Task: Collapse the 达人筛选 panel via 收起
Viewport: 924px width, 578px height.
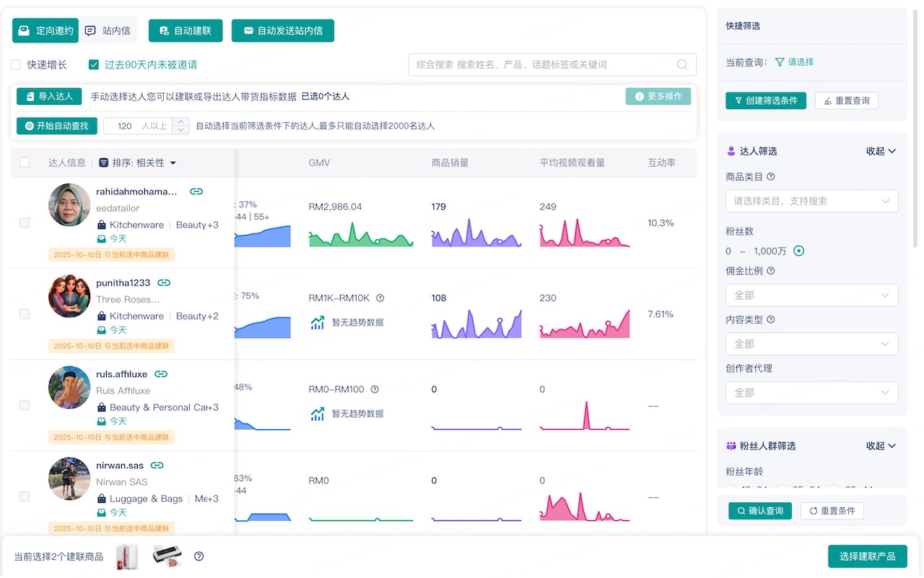Action: point(879,150)
